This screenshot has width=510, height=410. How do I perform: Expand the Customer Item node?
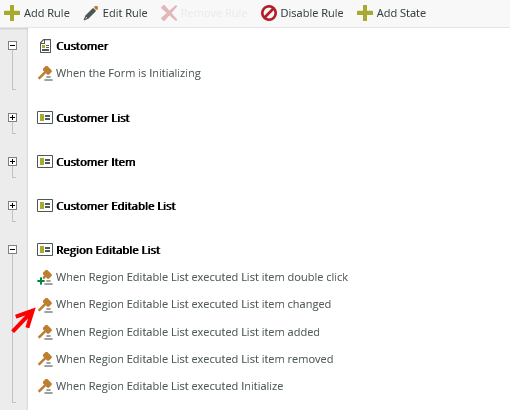[12, 162]
